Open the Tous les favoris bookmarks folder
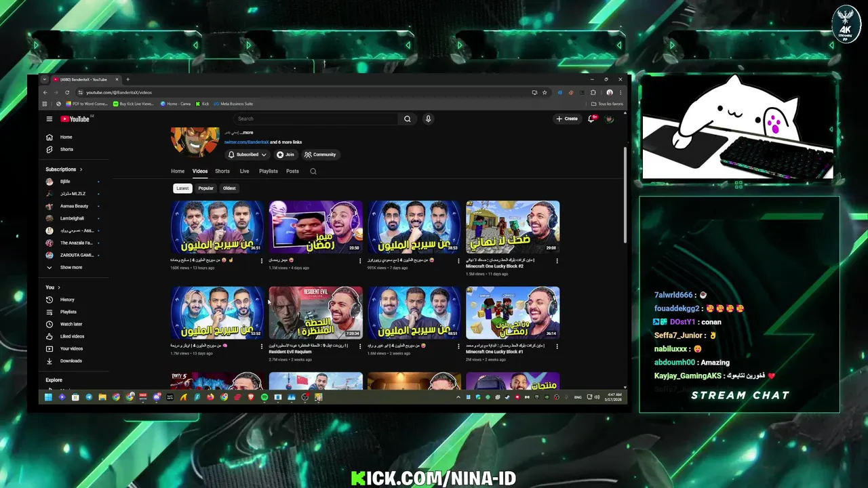Screen dimensions: 868x488 tap(607, 104)
